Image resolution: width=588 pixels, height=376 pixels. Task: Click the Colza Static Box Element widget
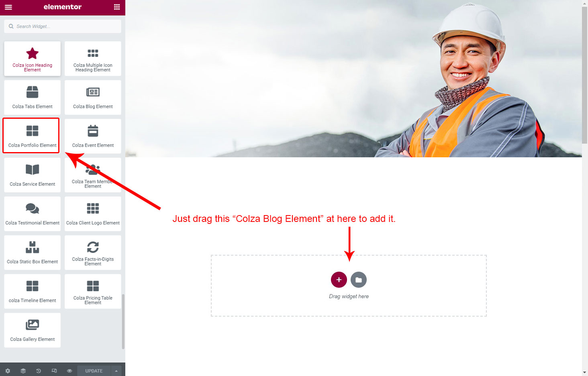click(x=33, y=252)
